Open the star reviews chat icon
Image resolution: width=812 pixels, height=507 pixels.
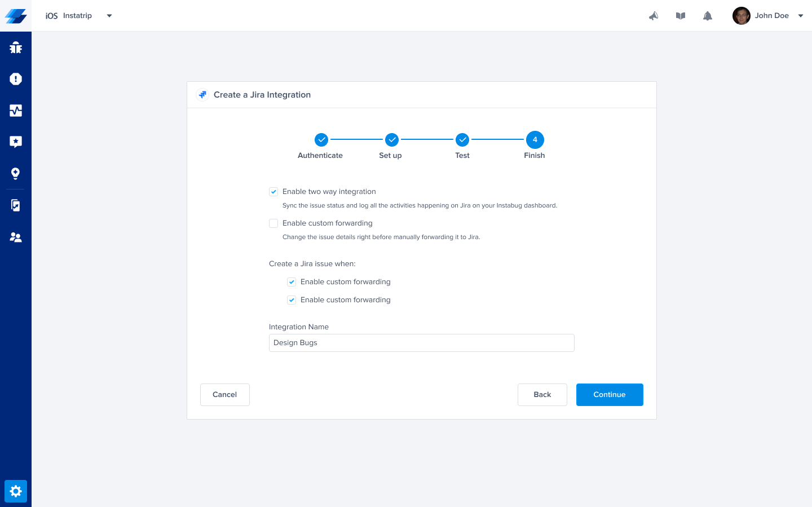coord(16,142)
